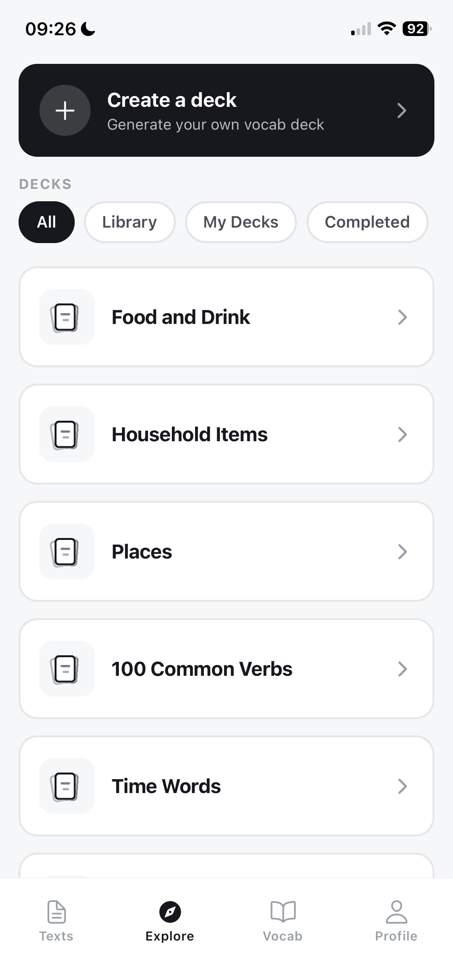This screenshot has height=980, width=453.
Task: Go to the Profile person icon
Action: click(396, 911)
